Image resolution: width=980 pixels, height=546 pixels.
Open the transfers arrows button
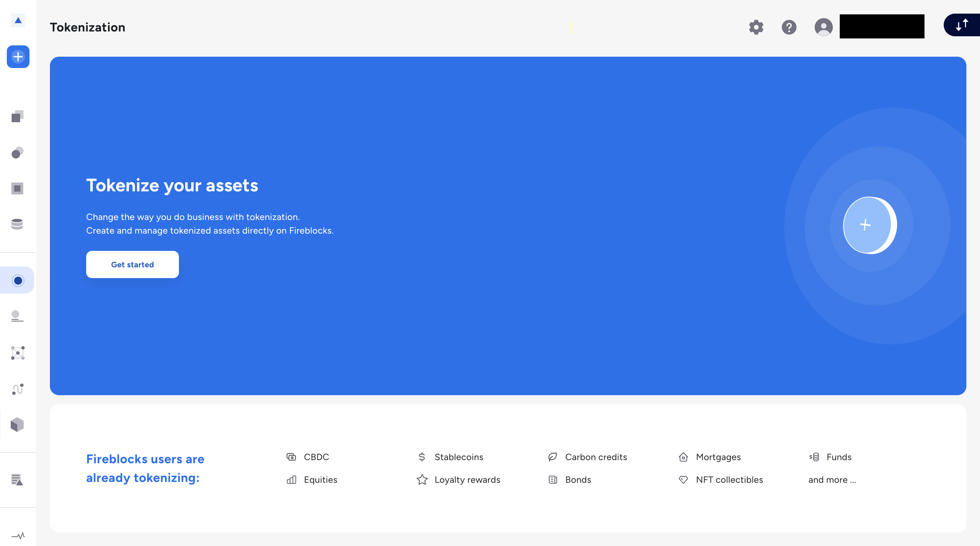click(962, 25)
